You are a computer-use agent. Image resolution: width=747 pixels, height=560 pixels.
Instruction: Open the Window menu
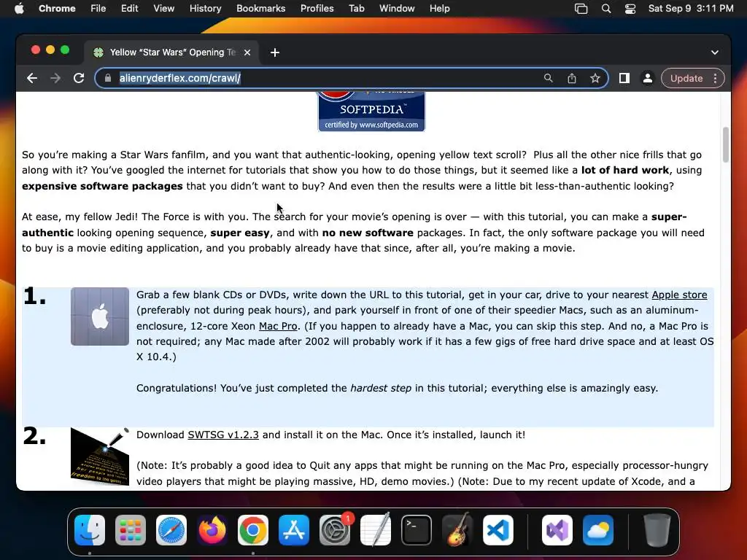coord(397,9)
